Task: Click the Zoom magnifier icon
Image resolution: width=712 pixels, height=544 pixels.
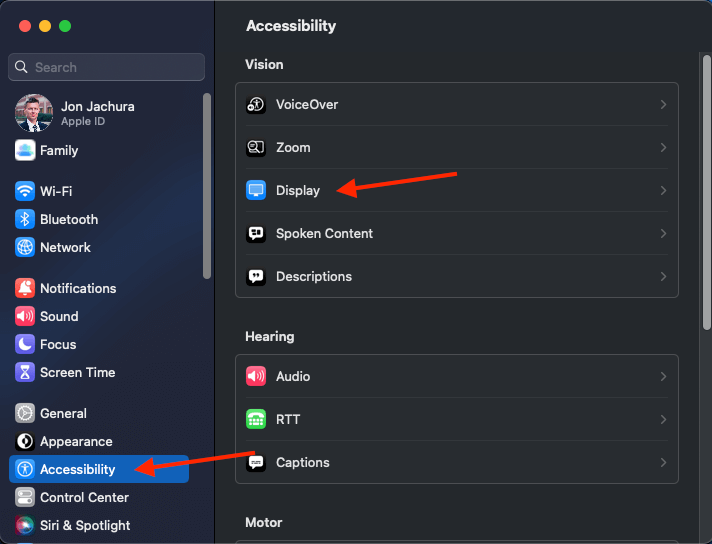Action: click(x=256, y=148)
